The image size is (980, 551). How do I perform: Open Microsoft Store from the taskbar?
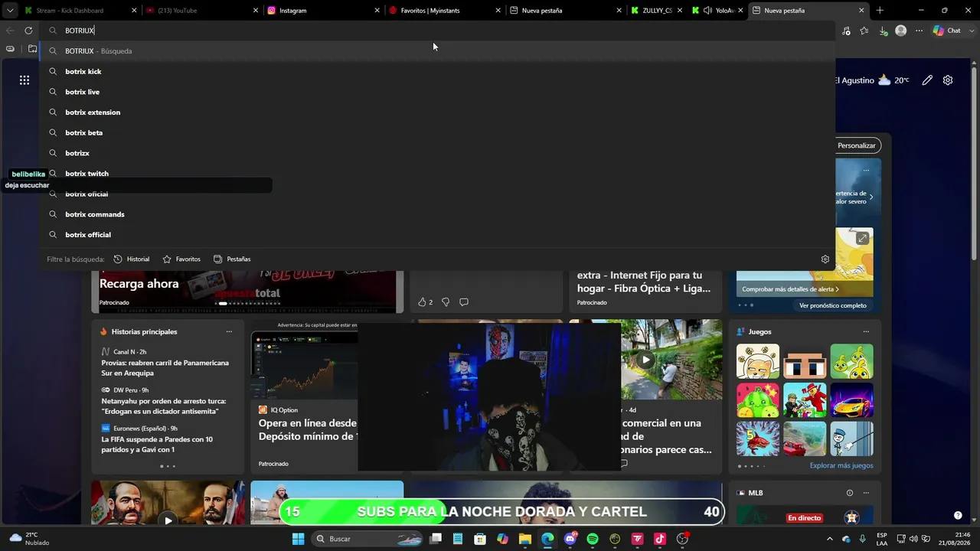tap(480, 539)
